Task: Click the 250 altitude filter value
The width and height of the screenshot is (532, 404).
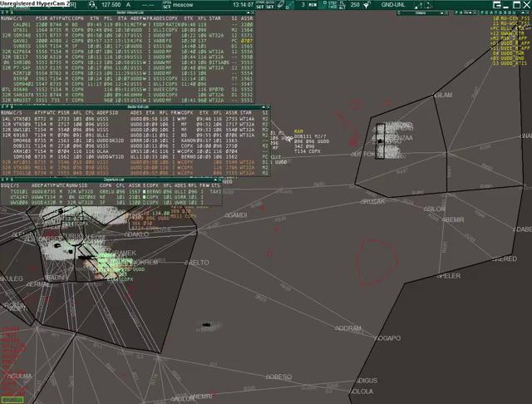Action: pos(355,5)
